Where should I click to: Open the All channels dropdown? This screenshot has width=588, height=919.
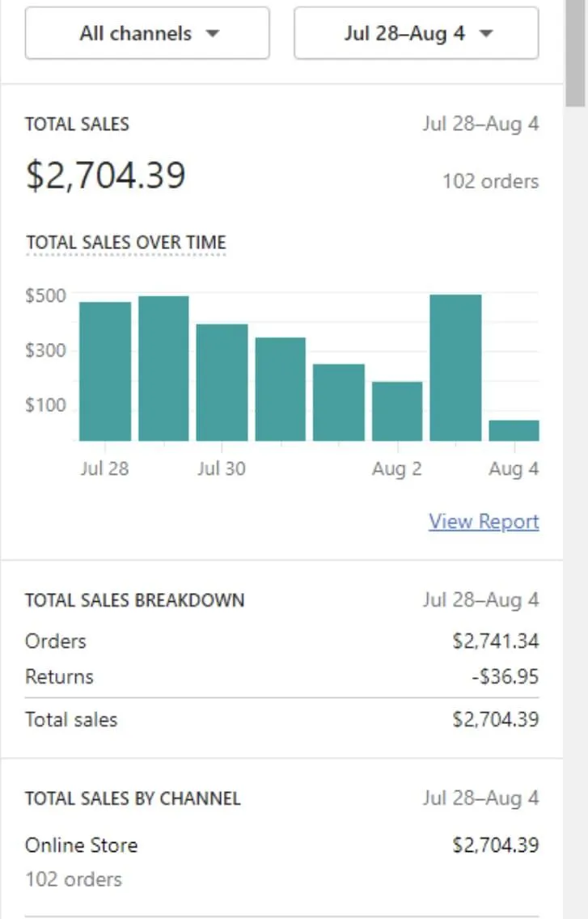[147, 34]
